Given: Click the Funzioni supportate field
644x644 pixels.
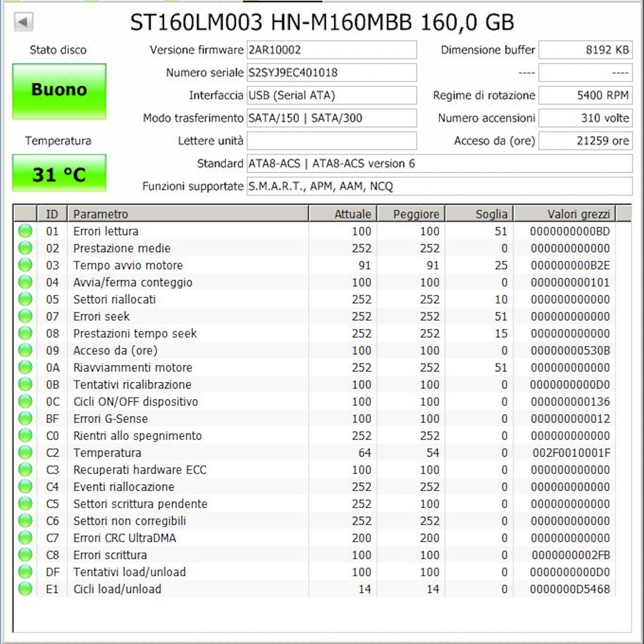Looking at the screenshot, I should (440, 186).
